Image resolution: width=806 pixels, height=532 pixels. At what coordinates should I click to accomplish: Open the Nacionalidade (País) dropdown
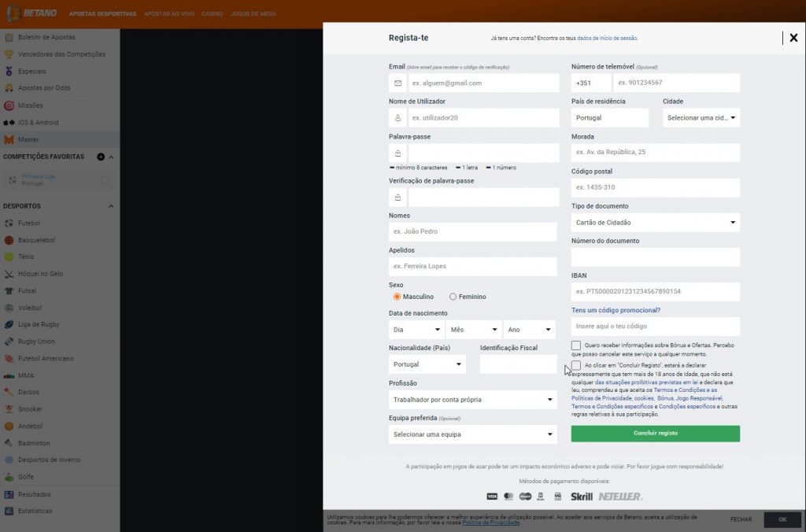pyautogui.click(x=427, y=364)
